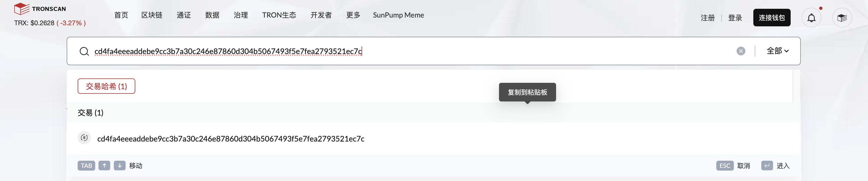Click the 取消 hint label
The width and height of the screenshot is (868, 181).
point(744,166)
